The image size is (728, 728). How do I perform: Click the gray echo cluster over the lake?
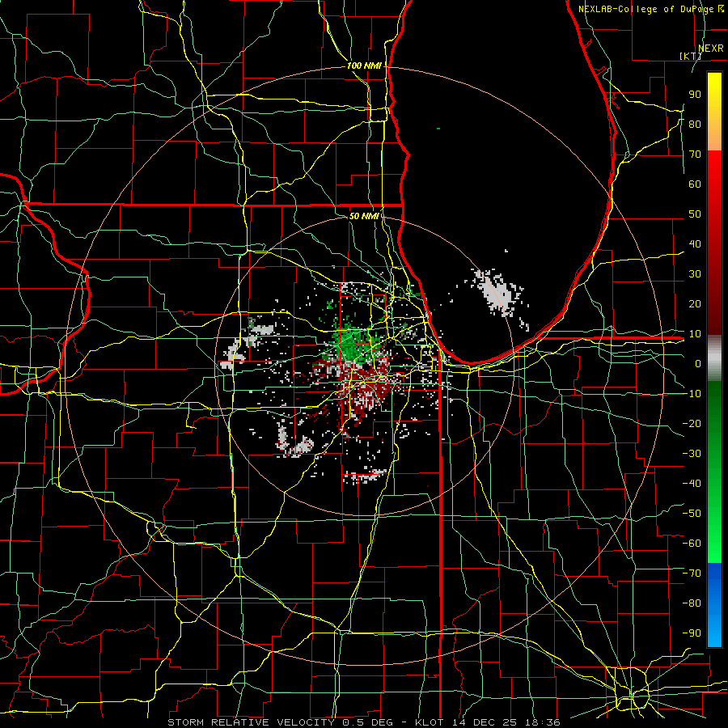pyautogui.click(x=499, y=293)
